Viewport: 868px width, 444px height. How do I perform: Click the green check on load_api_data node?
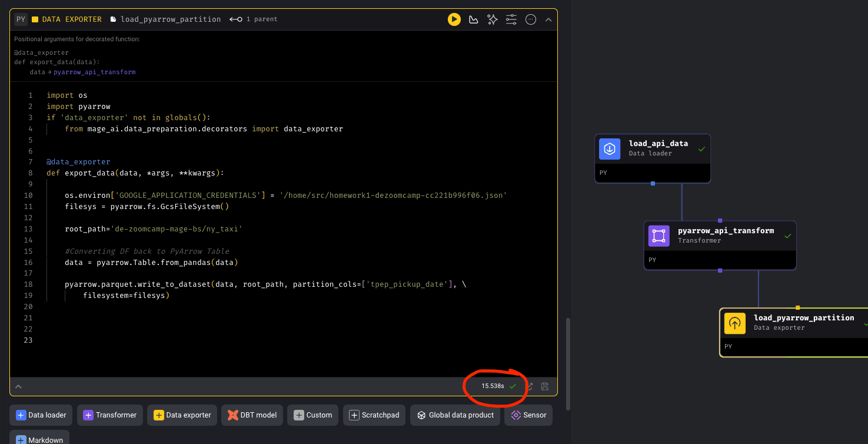point(701,150)
